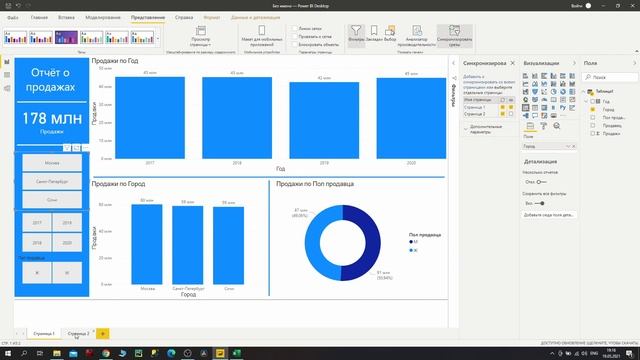The width and height of the screenshot is (640, 360).
Task: Open Excel from the taskbar
Action: [236, 353]
